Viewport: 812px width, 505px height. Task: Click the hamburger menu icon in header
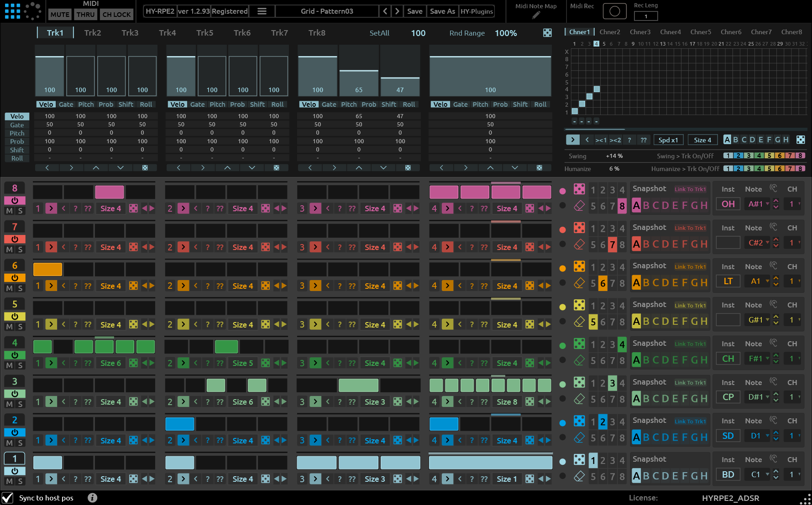click(x=262, y=11)
